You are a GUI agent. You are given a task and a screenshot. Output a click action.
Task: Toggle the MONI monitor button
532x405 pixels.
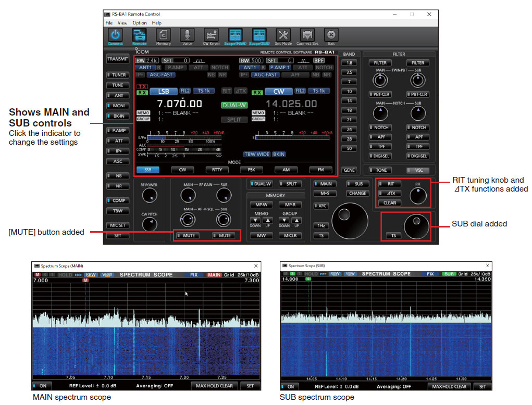click(x=118, y=106)
